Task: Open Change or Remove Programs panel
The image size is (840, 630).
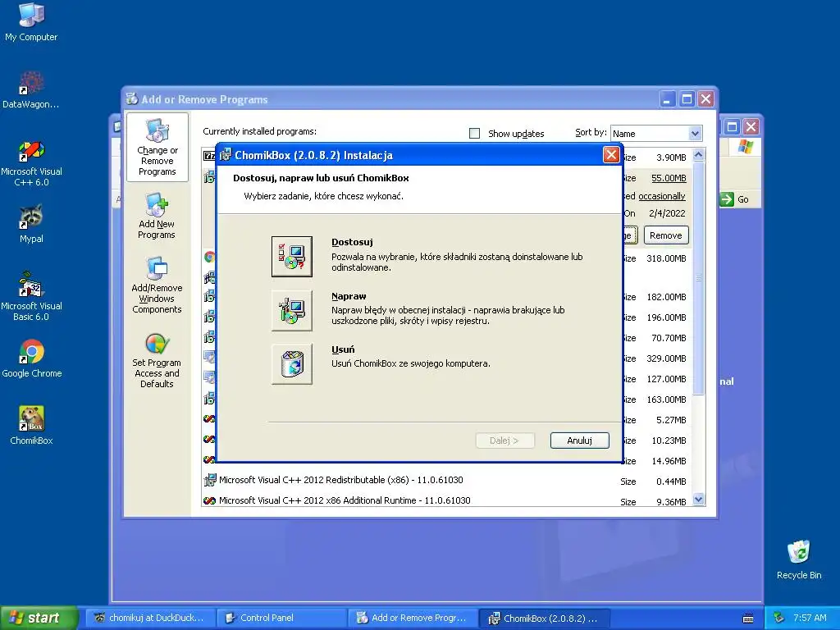Action: (157, 148)
